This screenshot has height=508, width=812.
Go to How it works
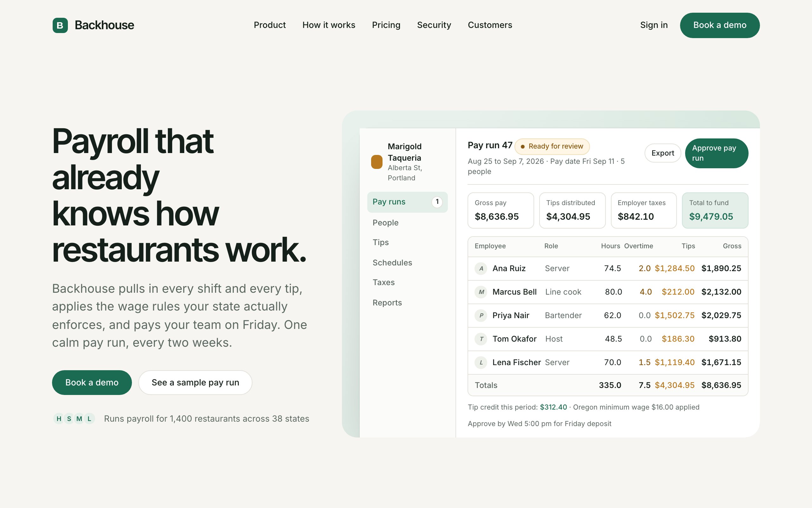[x=329, y=25]
